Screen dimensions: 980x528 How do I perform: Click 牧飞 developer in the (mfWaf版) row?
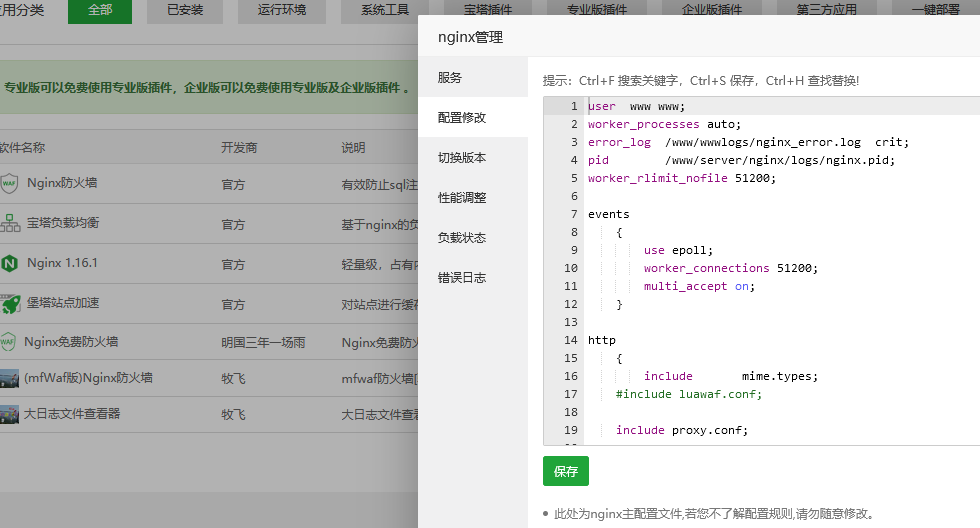[233, 379]
